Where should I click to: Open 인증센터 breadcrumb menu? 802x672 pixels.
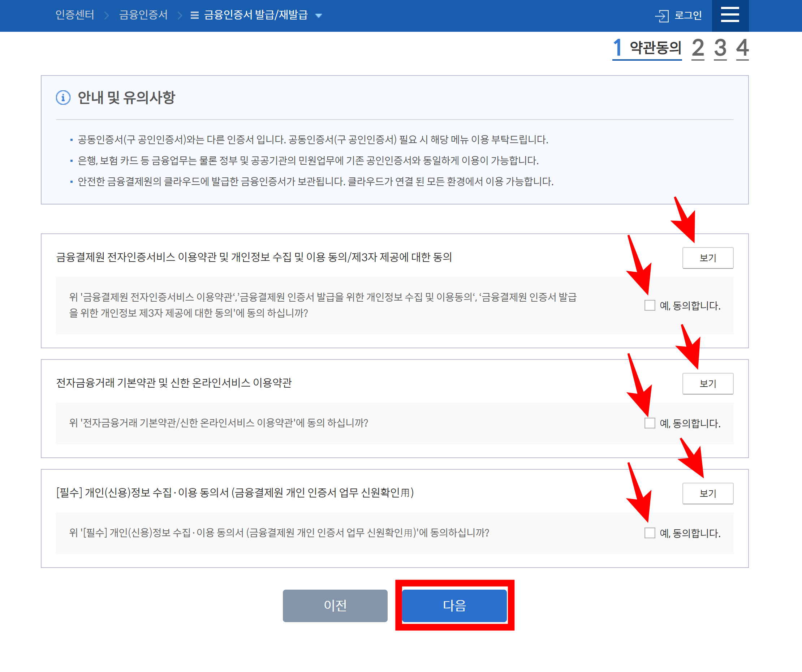[x=75, y=15]
